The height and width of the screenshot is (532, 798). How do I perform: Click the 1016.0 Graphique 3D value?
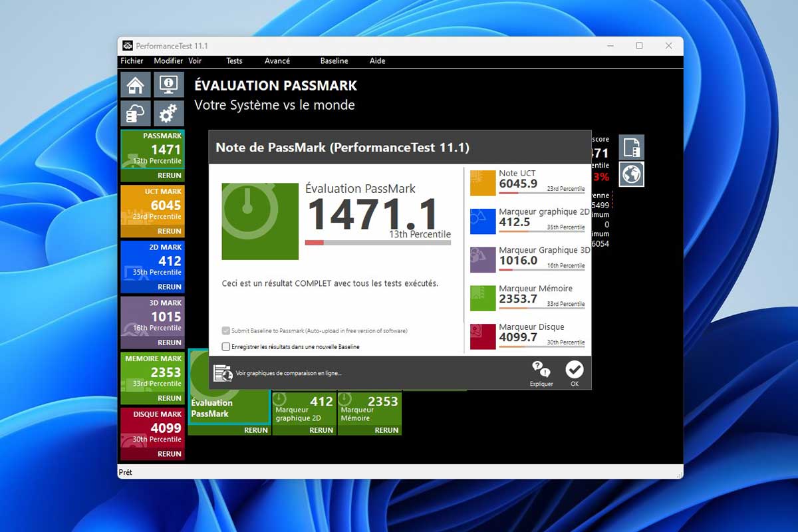(518, 261)
